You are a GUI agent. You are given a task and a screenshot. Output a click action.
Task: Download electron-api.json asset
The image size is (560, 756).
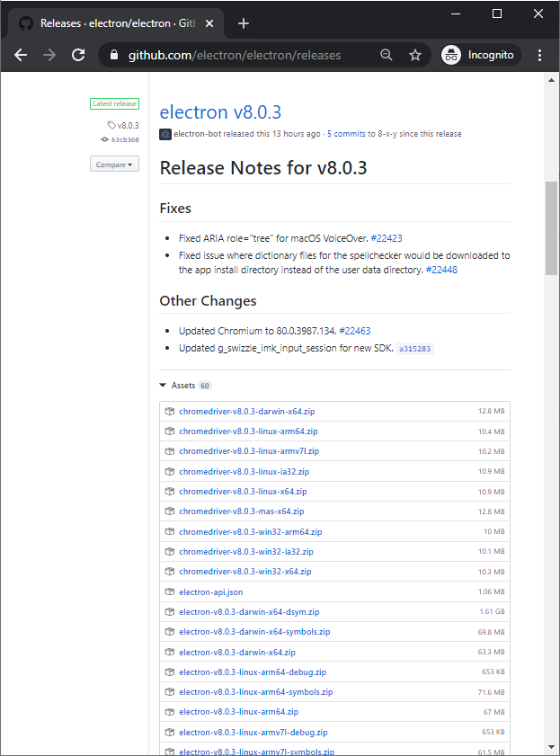[x=211, y=592]
